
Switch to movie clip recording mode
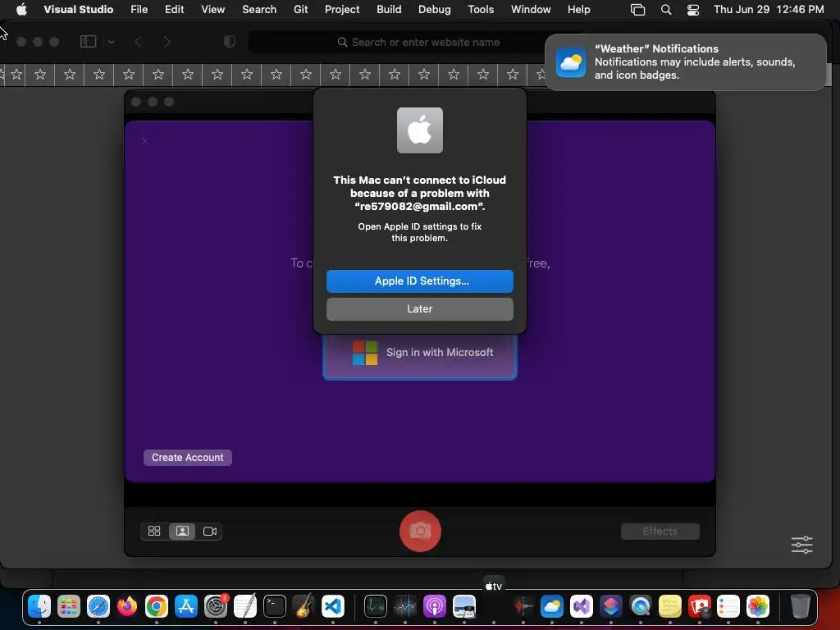click(x=209, y=532)
